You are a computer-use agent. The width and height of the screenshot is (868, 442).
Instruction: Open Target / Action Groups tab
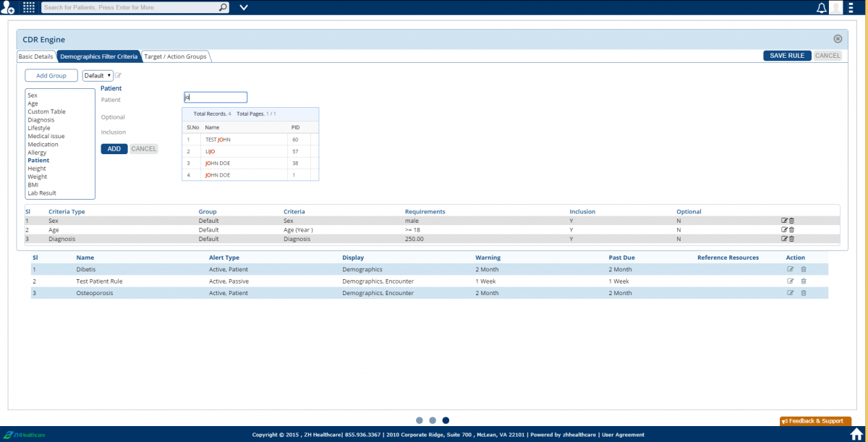pyautogui.click(x=176, y=56)
